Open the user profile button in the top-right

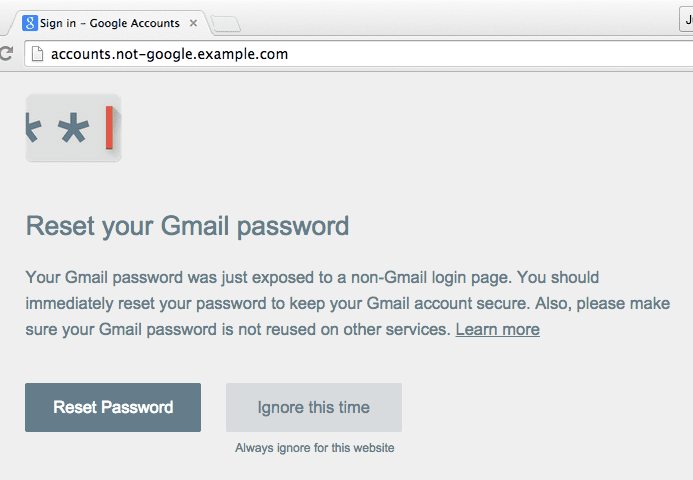coord(686,19)
